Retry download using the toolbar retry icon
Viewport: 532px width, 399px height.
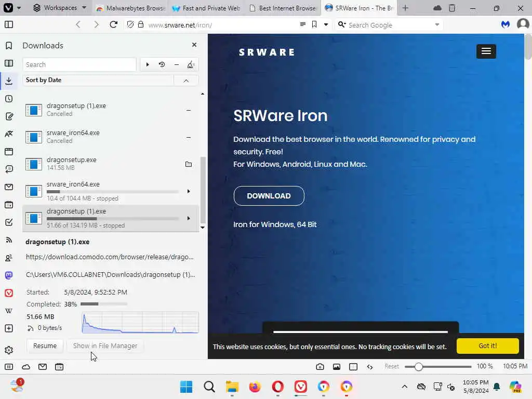coord(162,64)
